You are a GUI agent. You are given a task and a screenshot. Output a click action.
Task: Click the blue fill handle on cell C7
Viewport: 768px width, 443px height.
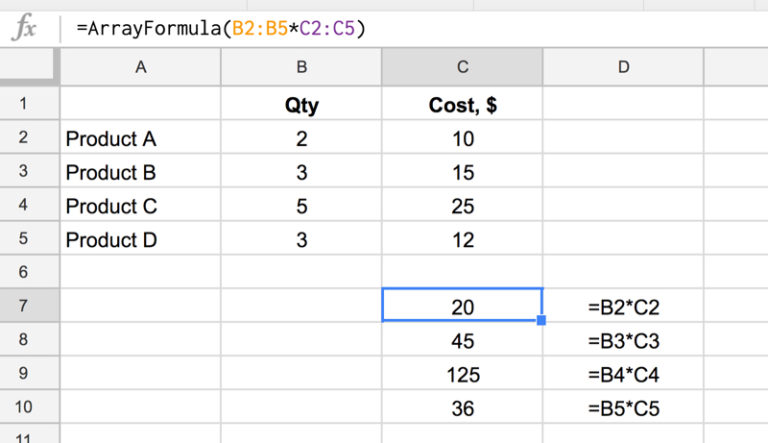tap(542, 321)
